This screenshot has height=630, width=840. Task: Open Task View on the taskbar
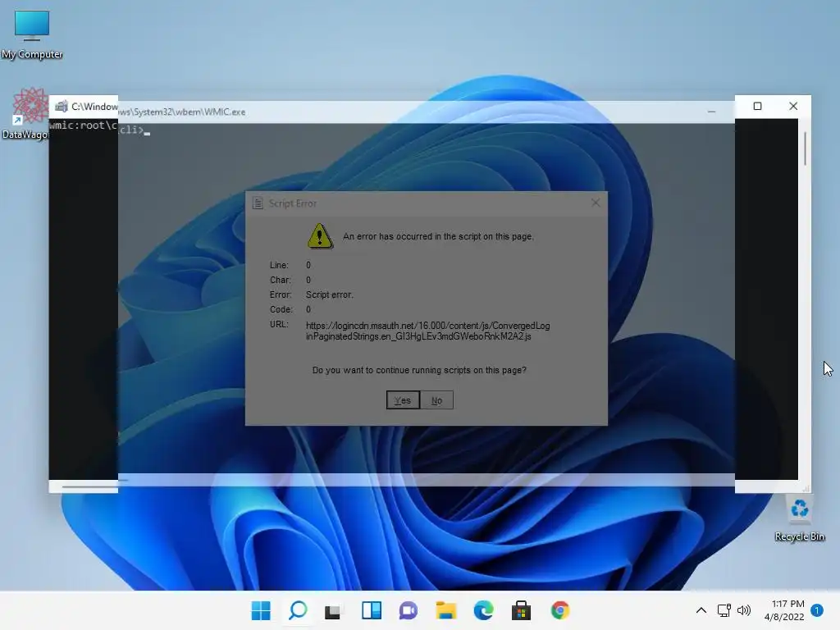[x=333, y=610]
